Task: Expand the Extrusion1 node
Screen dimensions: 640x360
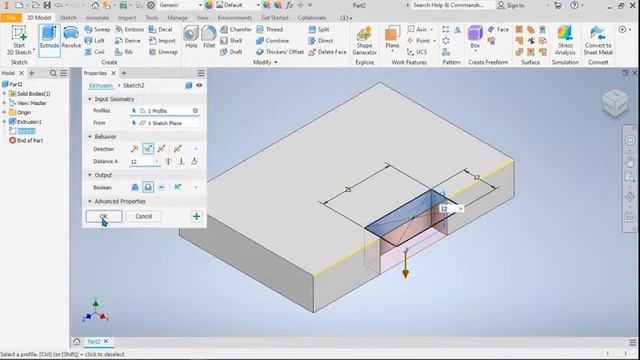Action: tap(4, 122)
